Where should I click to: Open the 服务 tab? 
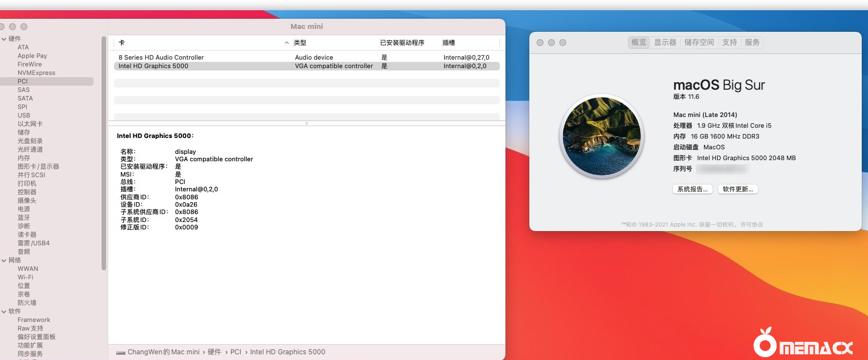752,43
